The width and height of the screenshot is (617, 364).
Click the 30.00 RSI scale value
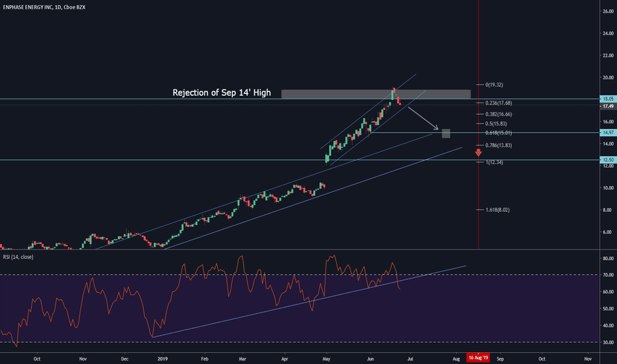pos(608,342)
